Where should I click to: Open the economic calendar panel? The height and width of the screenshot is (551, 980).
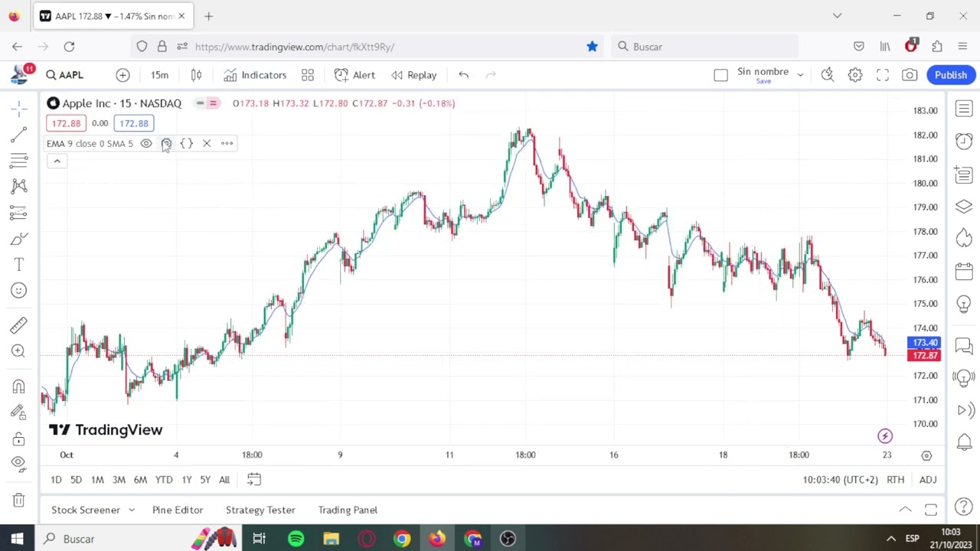pos(964,271)
